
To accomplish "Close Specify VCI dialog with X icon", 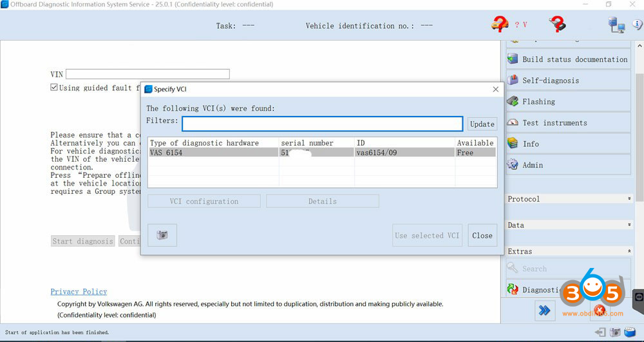I will click(496, 89).
